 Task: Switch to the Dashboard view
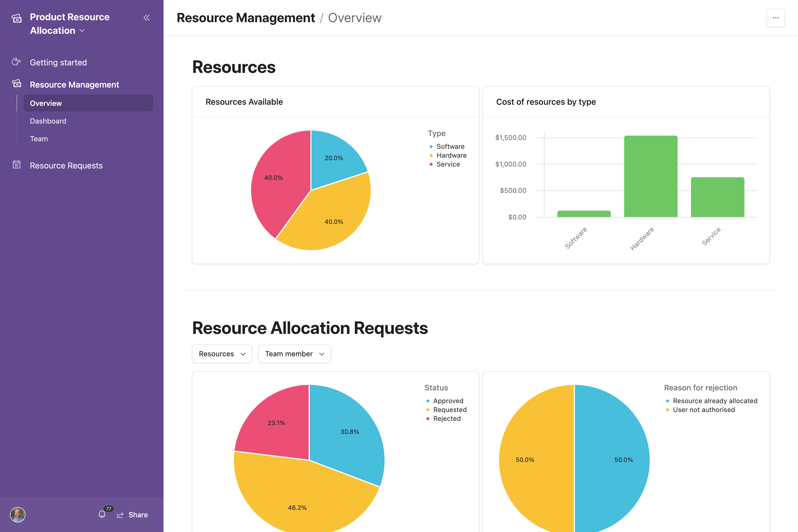48,121
